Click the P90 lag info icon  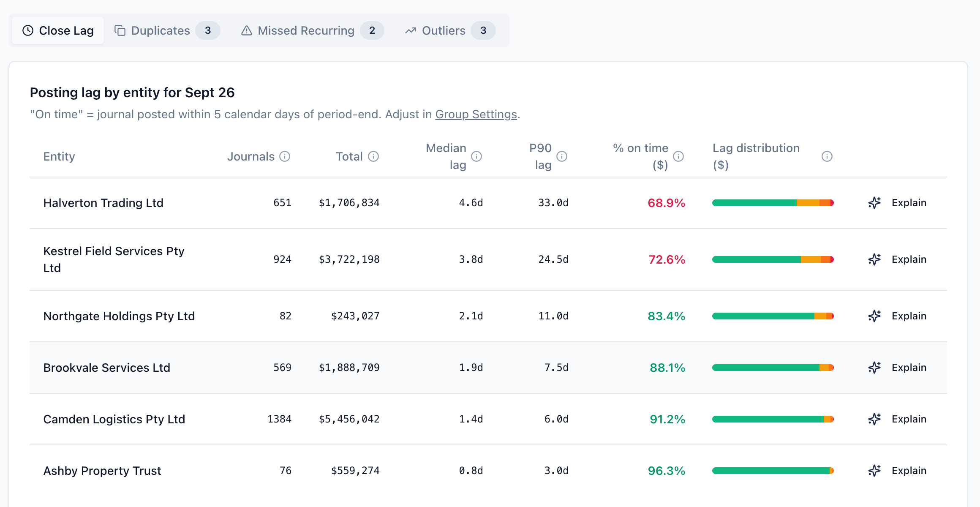tap(562, 156)
